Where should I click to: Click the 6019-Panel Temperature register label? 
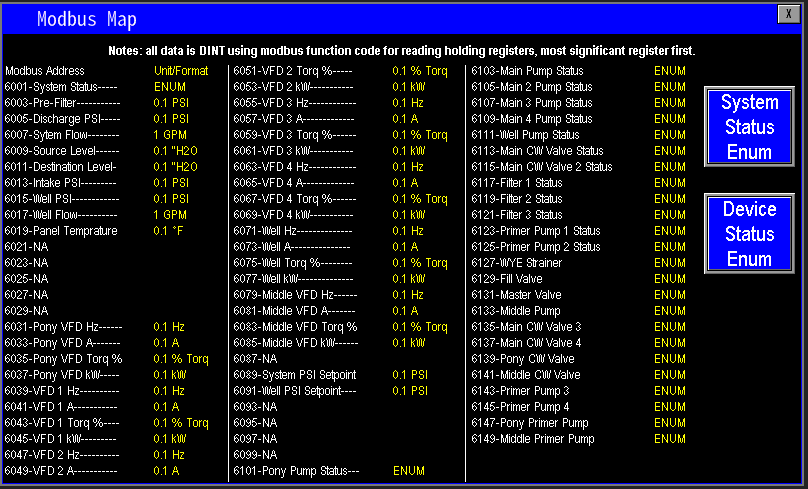(x=61, y=231)
